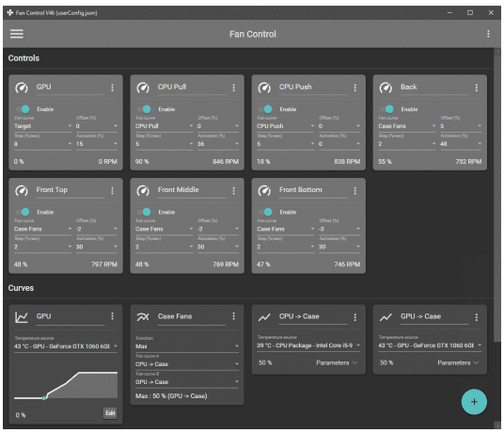Open options menu for CPU Push card
This screenshot has width=504, height=433.
point(355,88)
